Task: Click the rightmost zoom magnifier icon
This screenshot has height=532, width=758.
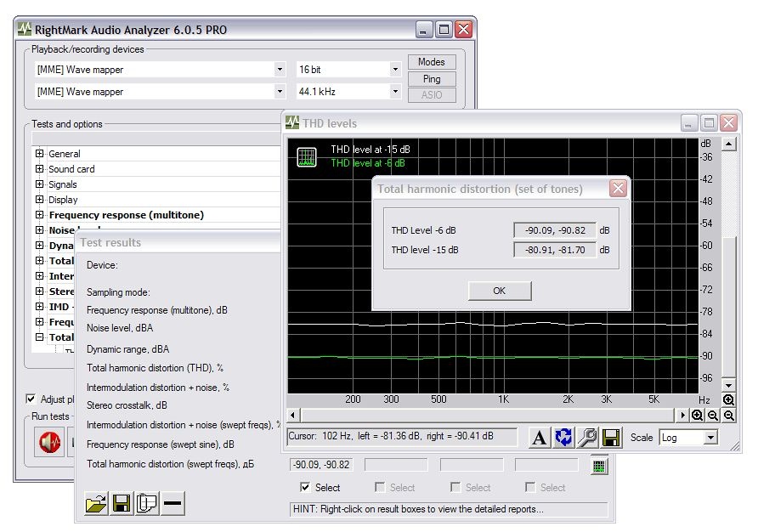Action: pyautogui.click(x=729, y=416)
